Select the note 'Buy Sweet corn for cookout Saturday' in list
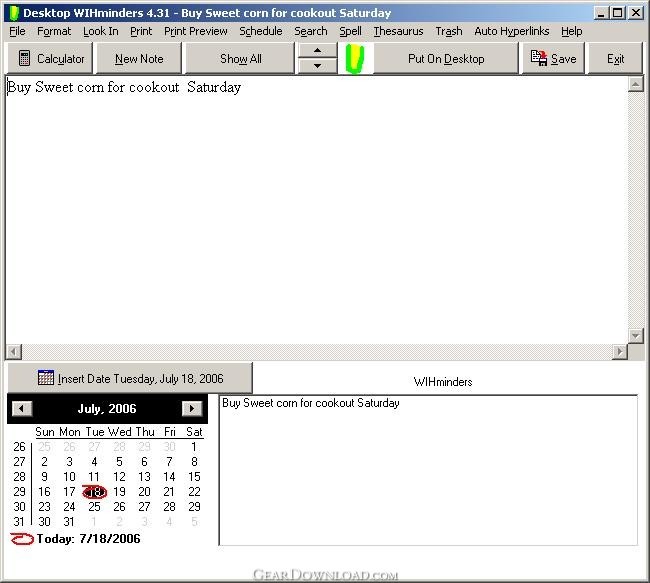 (311, 403)
